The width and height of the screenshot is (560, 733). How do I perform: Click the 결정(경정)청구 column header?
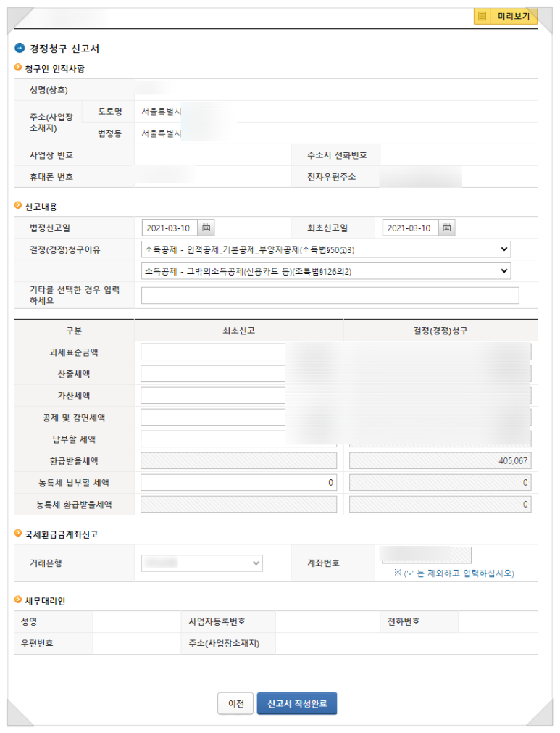pos(440,331)
